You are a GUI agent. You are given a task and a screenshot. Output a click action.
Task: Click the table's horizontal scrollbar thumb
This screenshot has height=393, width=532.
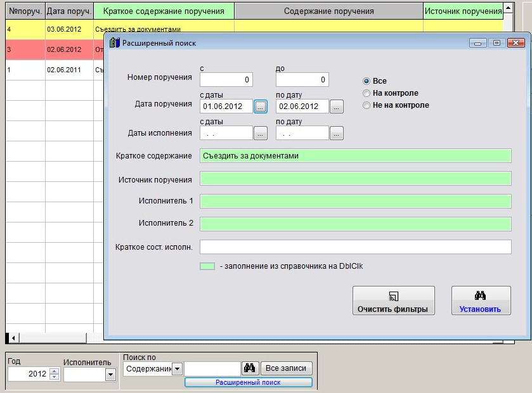pyautogui.click(x=53, y=338)
